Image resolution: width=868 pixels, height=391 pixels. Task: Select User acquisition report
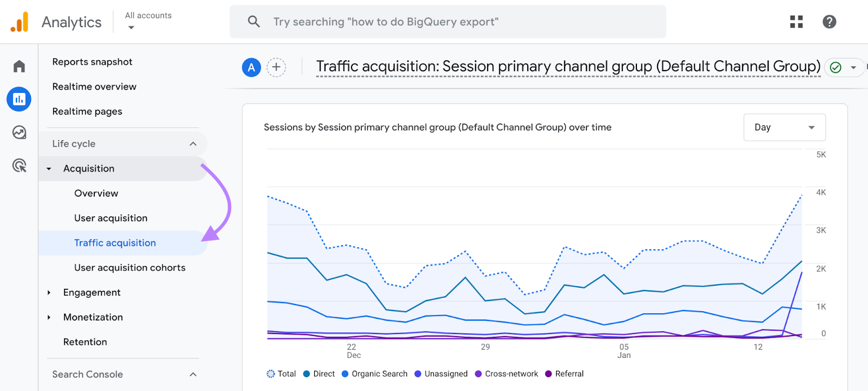[111, 218]
